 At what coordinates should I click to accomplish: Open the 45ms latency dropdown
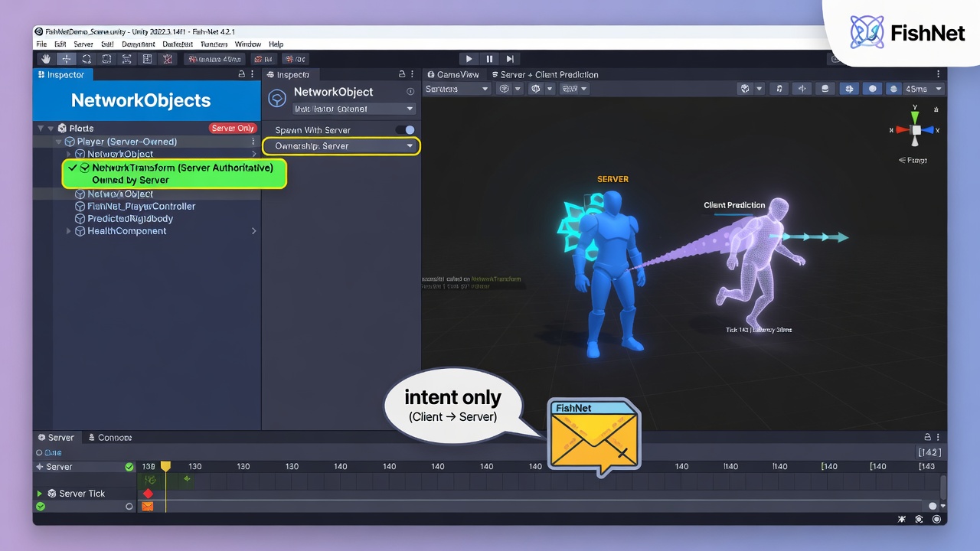click(x=924, y=89)
